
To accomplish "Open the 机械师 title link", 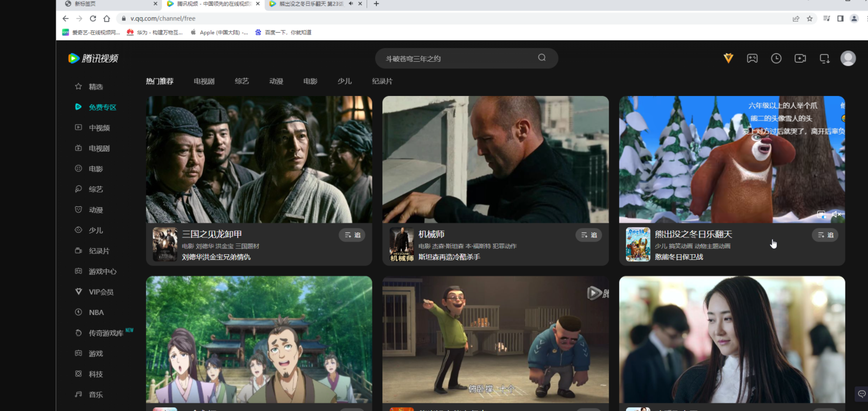I will pos(431,234).
